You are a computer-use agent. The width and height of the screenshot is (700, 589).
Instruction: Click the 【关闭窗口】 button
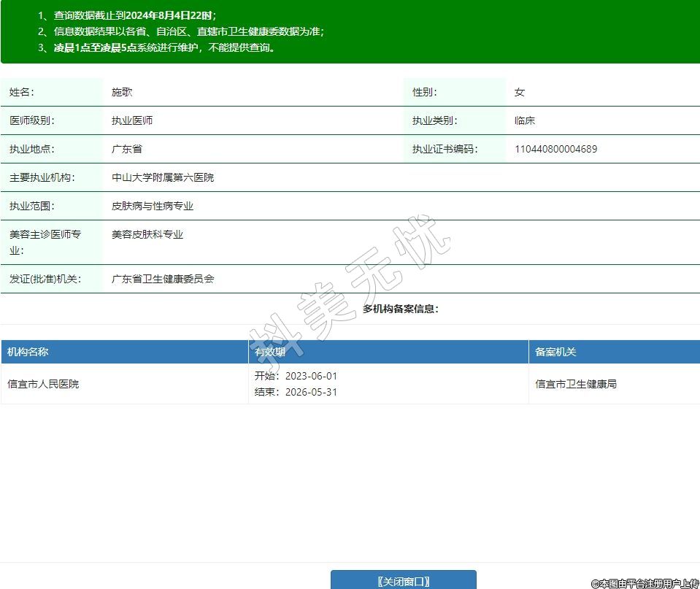click(403, 581)
